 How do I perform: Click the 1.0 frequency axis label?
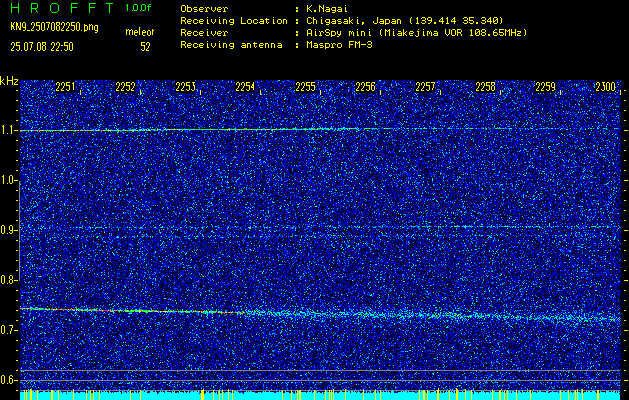pos(9,180)
